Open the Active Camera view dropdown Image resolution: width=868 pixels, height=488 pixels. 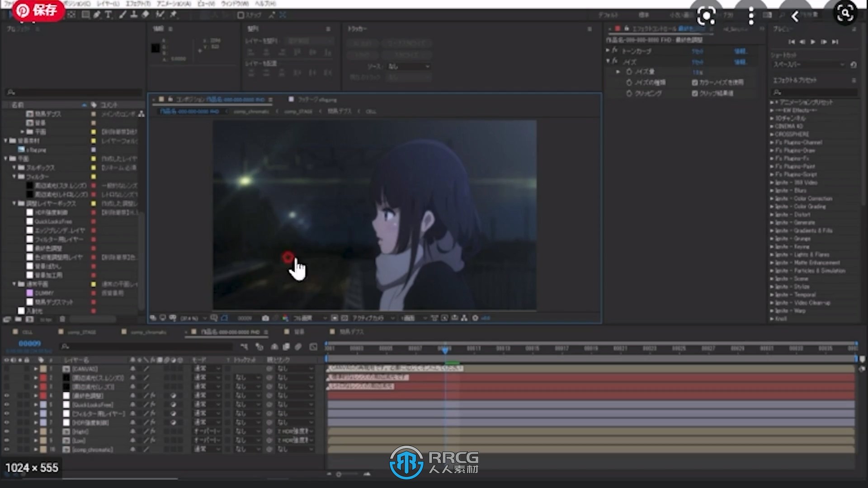click(x=373, y=318)
